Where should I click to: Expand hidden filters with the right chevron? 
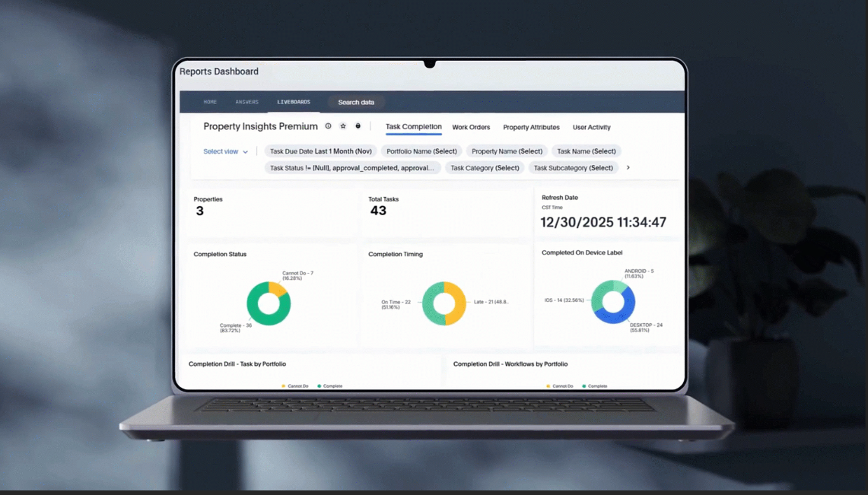628,167
